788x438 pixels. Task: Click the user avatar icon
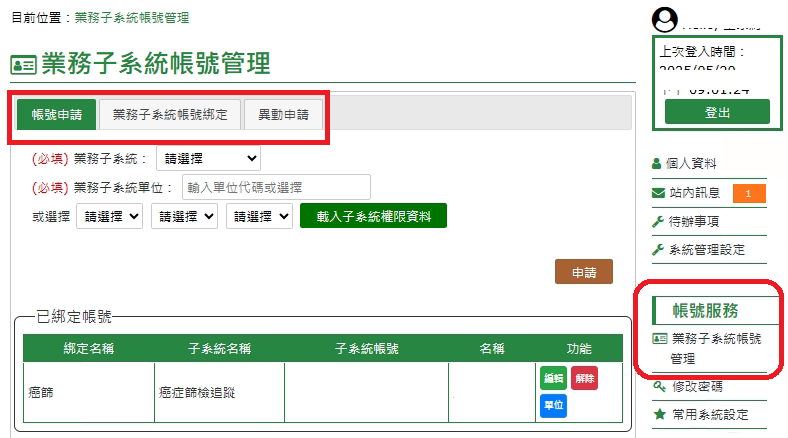(x=664, y=18)
